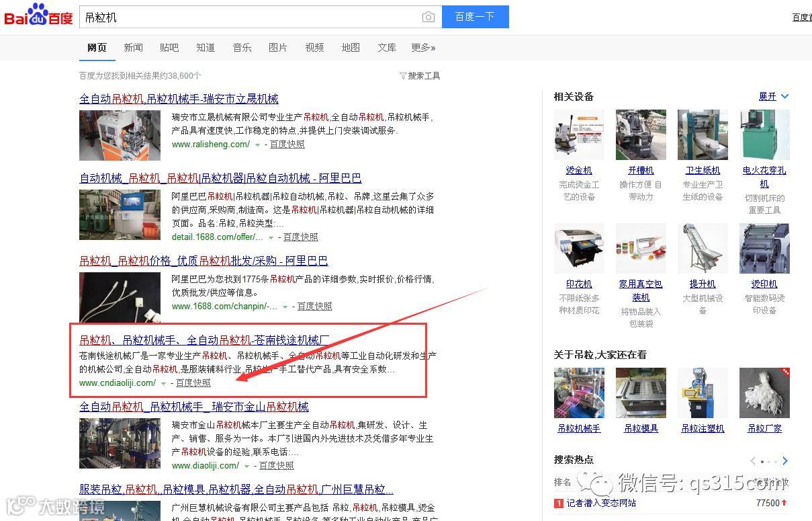Go to previous 搜索热点 page arrow

753,461
